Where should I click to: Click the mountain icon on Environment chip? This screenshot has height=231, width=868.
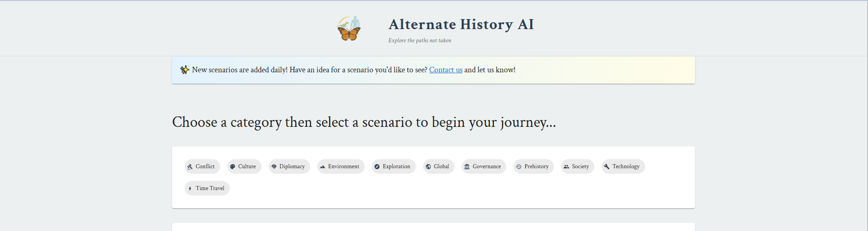(322, 167)
